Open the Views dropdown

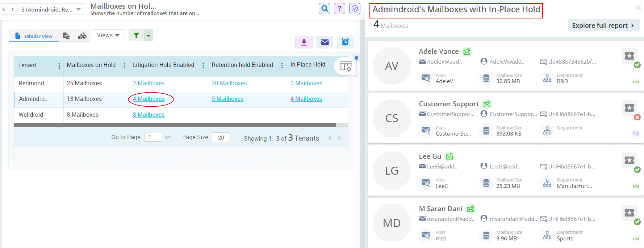(x=108, y=35)
